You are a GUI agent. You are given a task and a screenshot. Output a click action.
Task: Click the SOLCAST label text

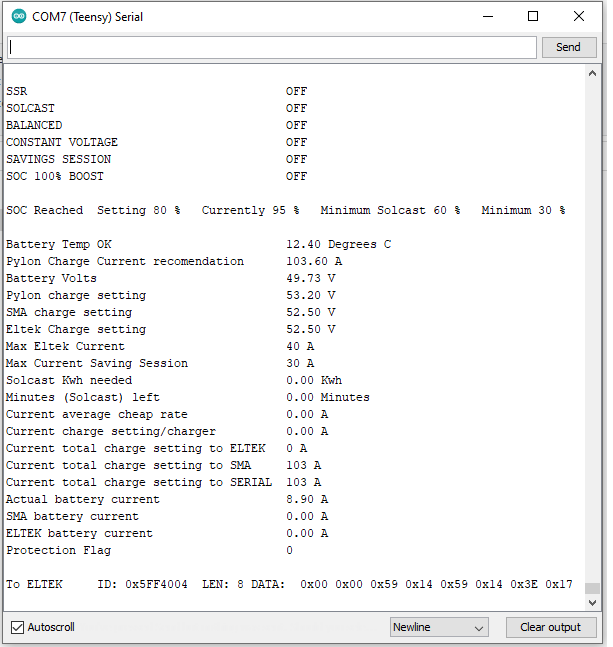coord(30,108)
